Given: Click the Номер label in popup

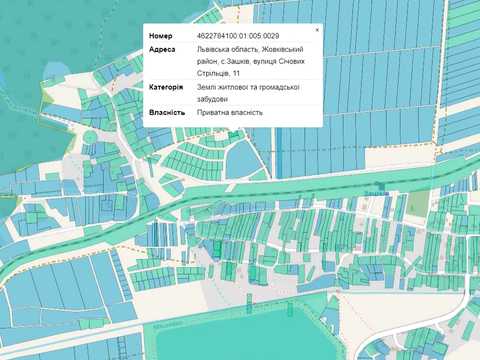Looking at the screenshot, I should coord(161,36).
